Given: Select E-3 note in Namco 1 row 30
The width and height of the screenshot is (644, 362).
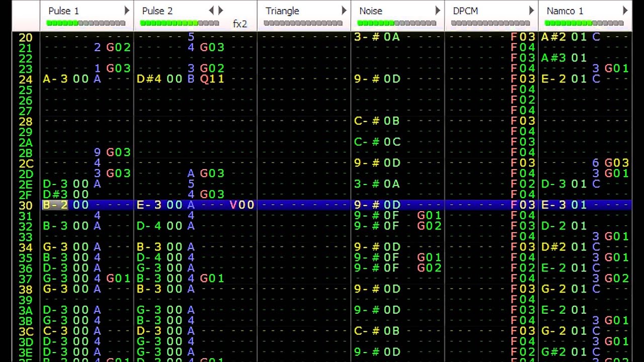Looking at the screenshot, I should click(554, 205).
